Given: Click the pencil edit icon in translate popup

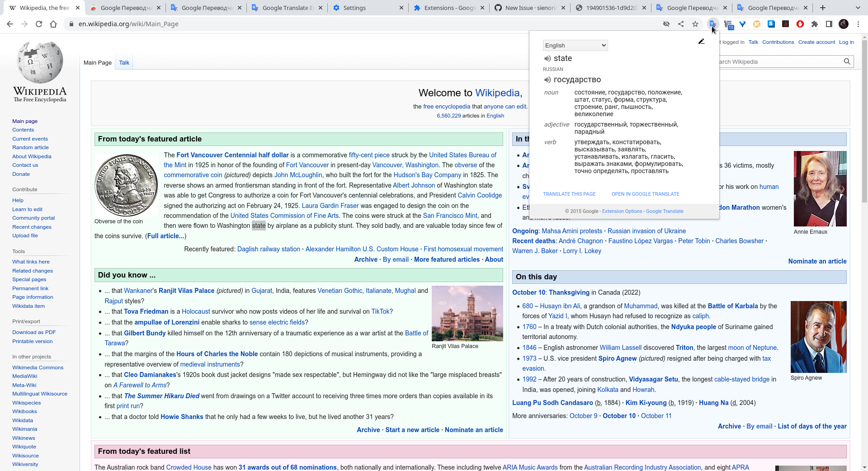Looking at the screenshot, I should point(701,42).
